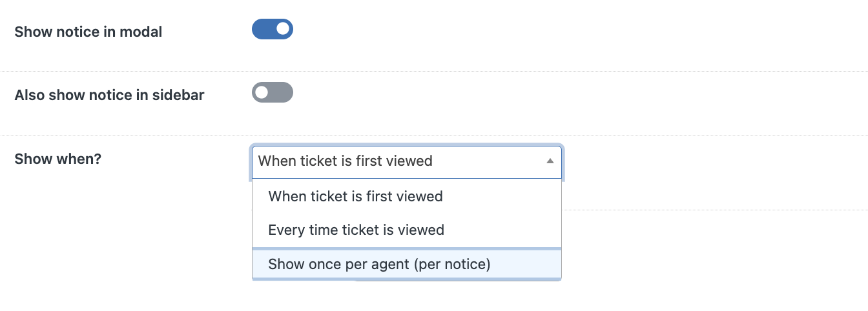
Task: Turn off the Show notice in modal switch
Action: (273, 29)
